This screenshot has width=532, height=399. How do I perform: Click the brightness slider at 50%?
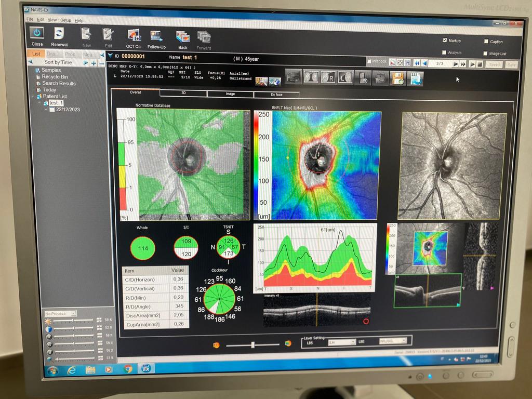click(73, 320)
